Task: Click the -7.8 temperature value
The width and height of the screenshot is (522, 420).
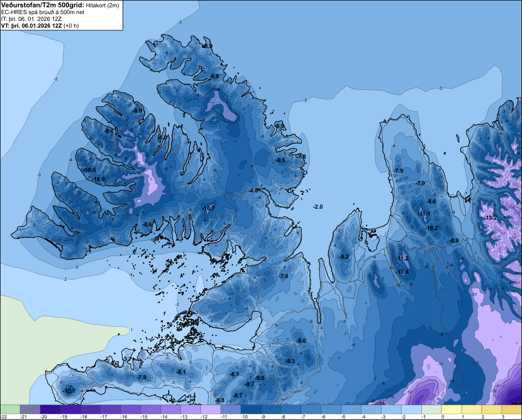Action: (301, 157)
